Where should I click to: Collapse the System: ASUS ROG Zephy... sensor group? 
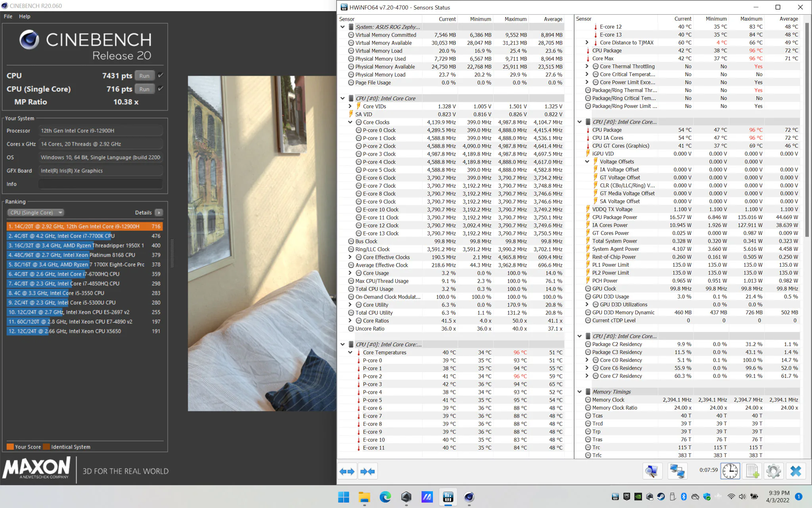click(343, 27)
